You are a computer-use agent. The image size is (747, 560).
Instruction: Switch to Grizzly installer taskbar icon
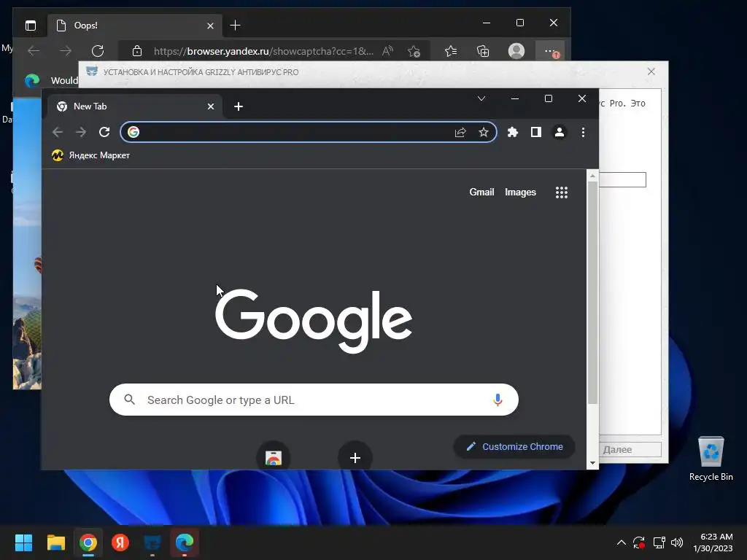click(x=152, y=542)
